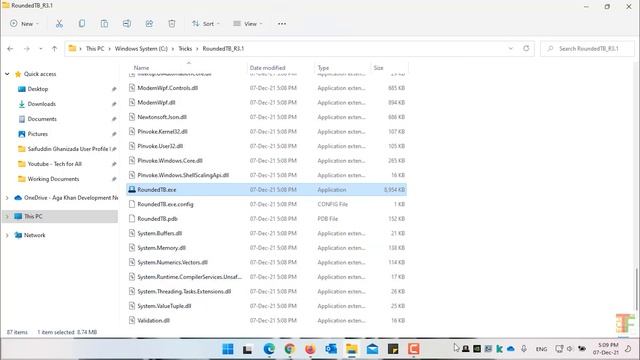640x360 pixels.
Task: Open Google Chrome from taskbar
Action: pos(290,349)
